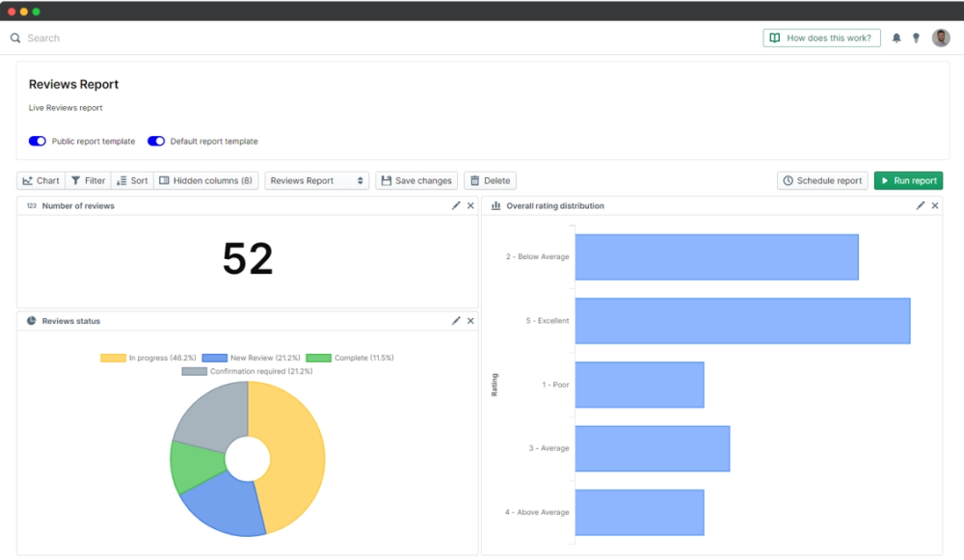This screenshot has width=964, height=560.
Task: Click the pie icon beside Reviews status
Action: [x=32, y=321]
